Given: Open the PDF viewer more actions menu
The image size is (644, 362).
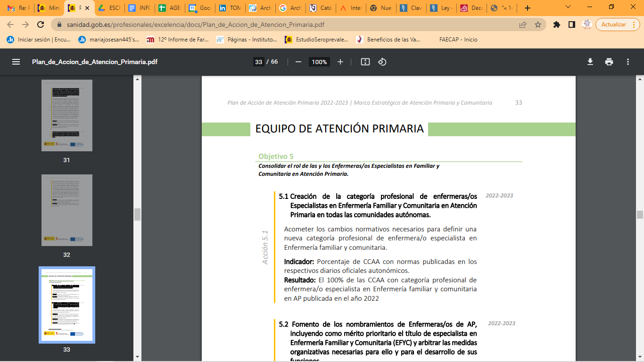Looking at the screenshot, I should tap(628, 62).
